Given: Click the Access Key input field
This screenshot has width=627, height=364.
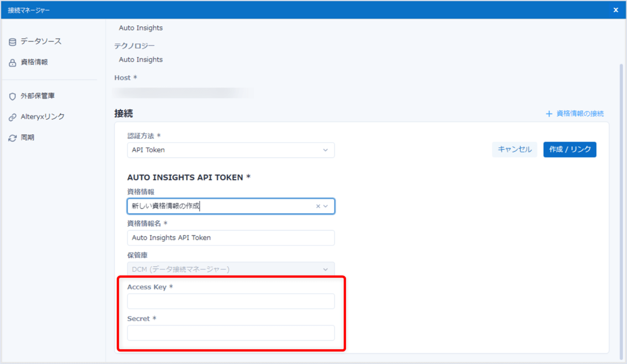Looking at the screenshot, I should 231,301.
